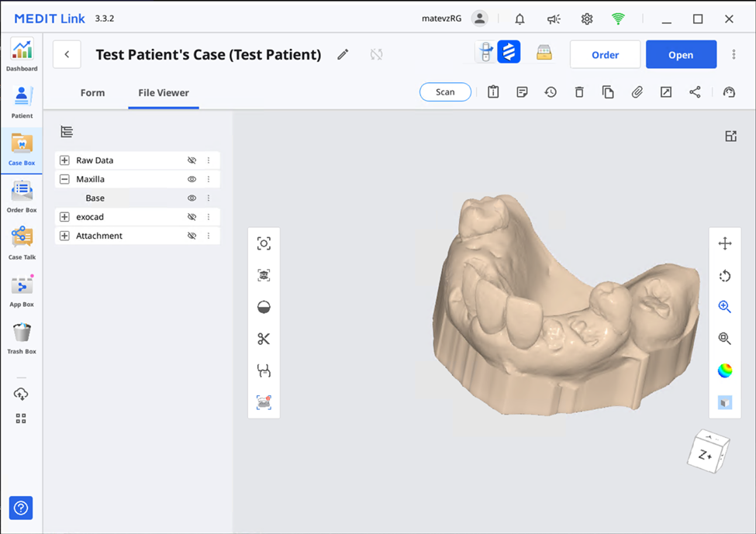Image resolution: width=756 pixels, height=534 pixels.
Task: Click the share icon in toolbar
Action: (695, 92)
